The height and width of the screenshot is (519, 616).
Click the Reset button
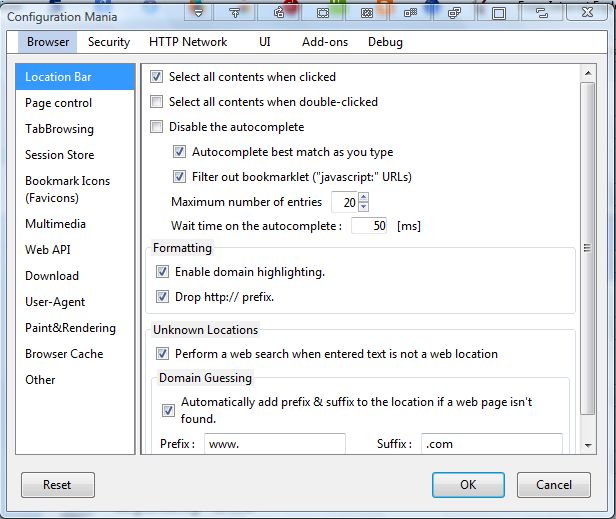[58, 485]
